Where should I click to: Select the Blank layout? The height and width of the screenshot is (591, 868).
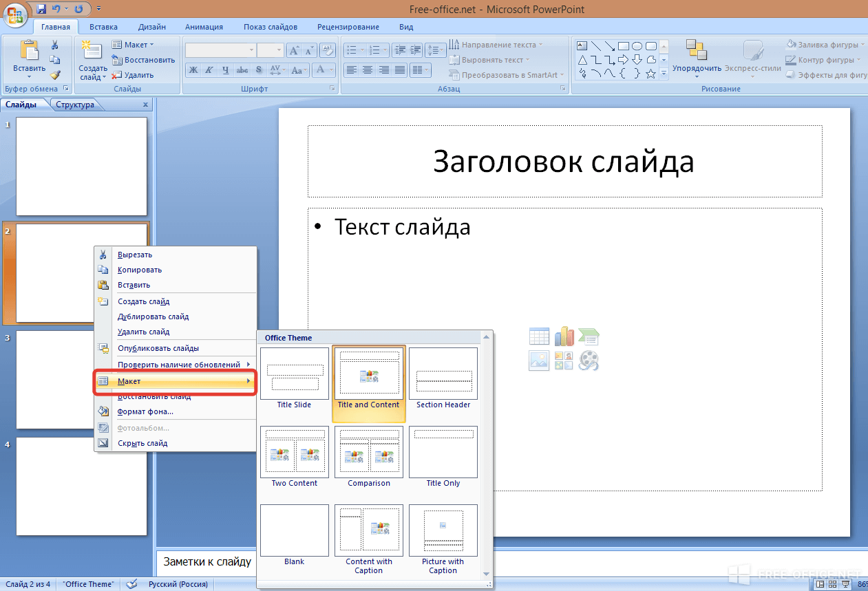pos(295,535)
